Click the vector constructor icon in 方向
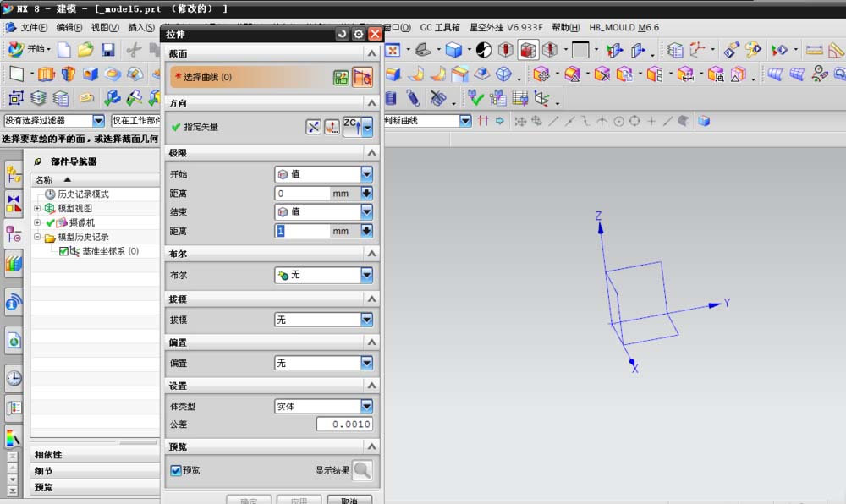 [332, 127]
